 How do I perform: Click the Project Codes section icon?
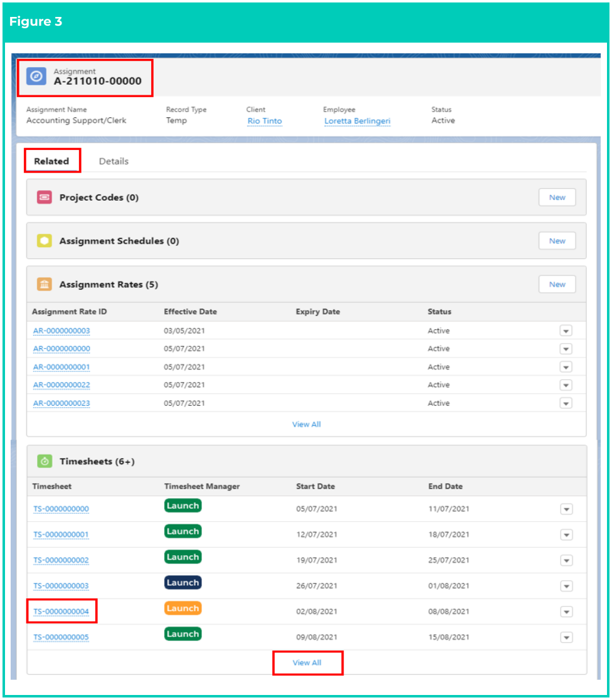click(44, 198)
